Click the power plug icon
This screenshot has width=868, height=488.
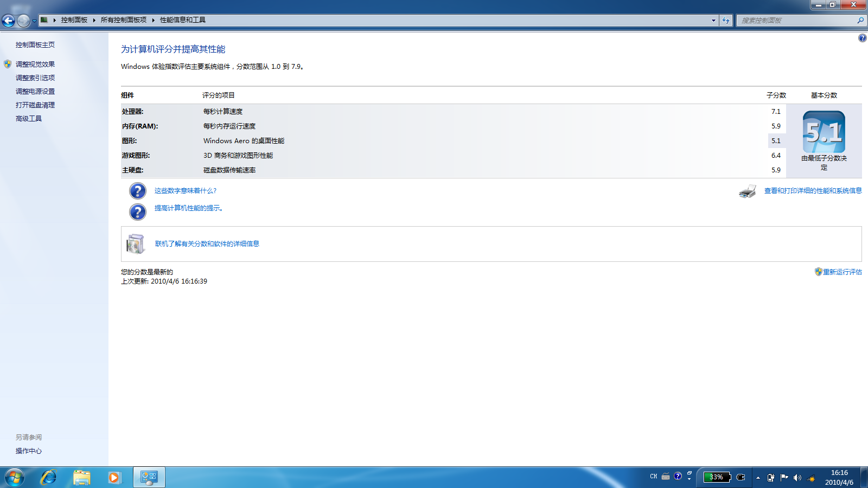[x=741, y=477]
